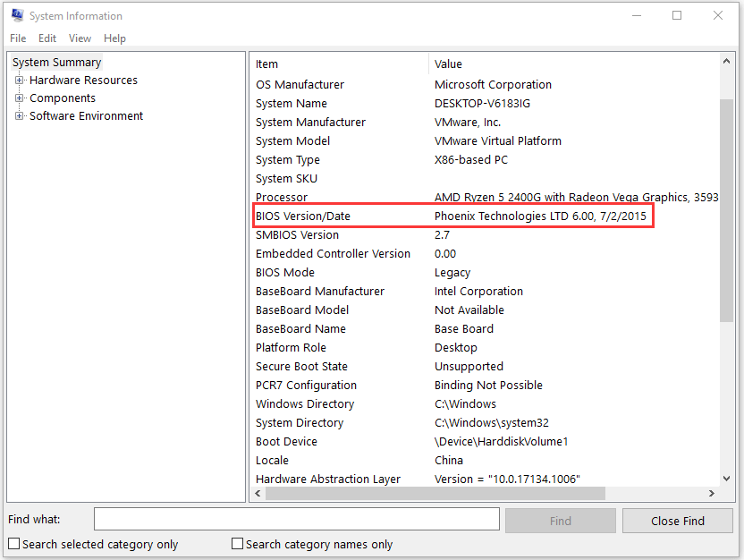
Task: Open the Edit menu
Action: (x=47, y=38)
